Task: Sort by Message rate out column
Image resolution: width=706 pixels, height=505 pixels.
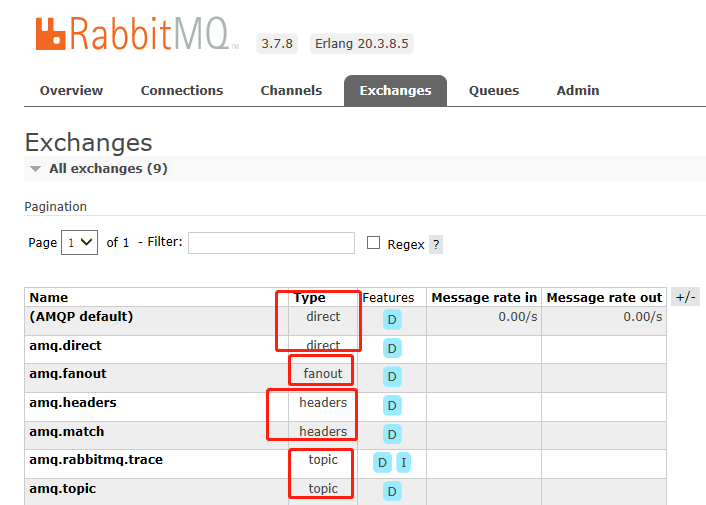Action: (604, 298)
